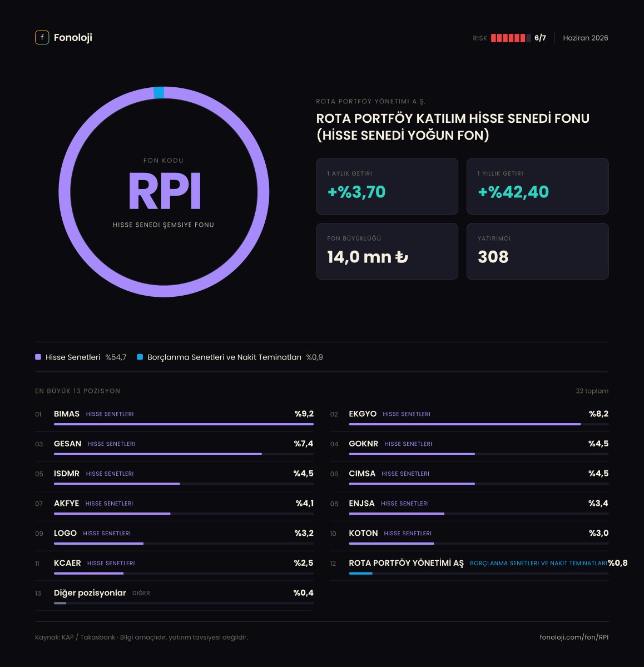Click the KOTON %3,0 value
Screen dimensions: 644x667
tap(598, 533)
